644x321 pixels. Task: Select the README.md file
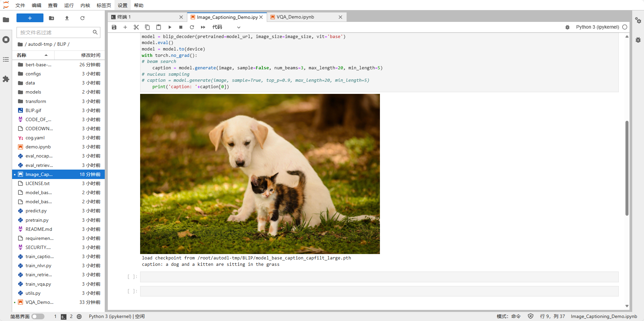click(59, 229)
